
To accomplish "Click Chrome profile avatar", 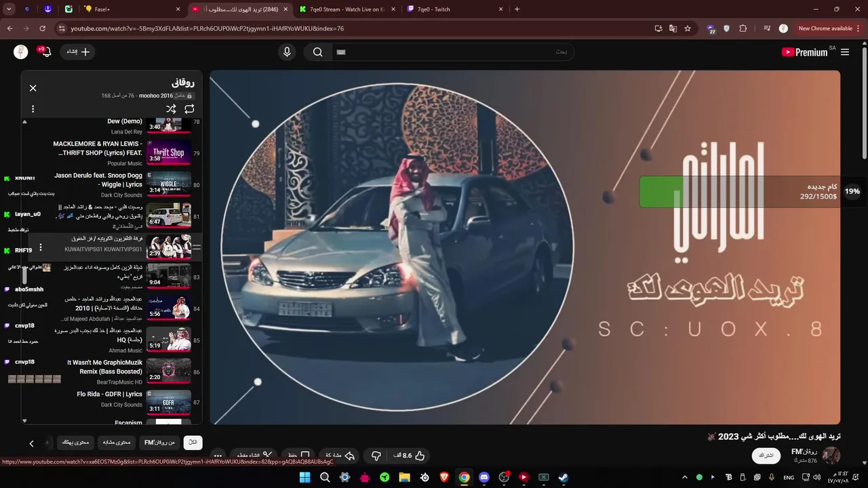I will pos(783,28).
